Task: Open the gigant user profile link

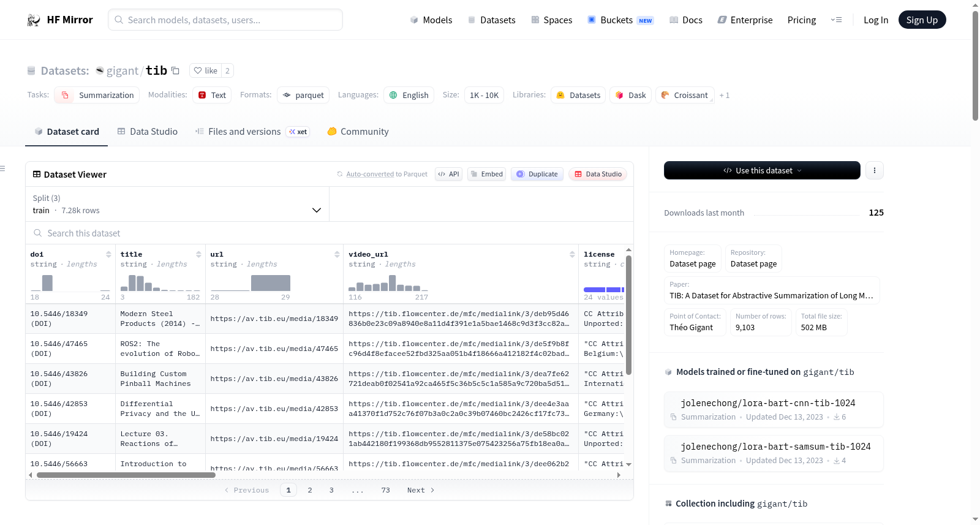Action: pyautogui.click(x=123, y=71)
